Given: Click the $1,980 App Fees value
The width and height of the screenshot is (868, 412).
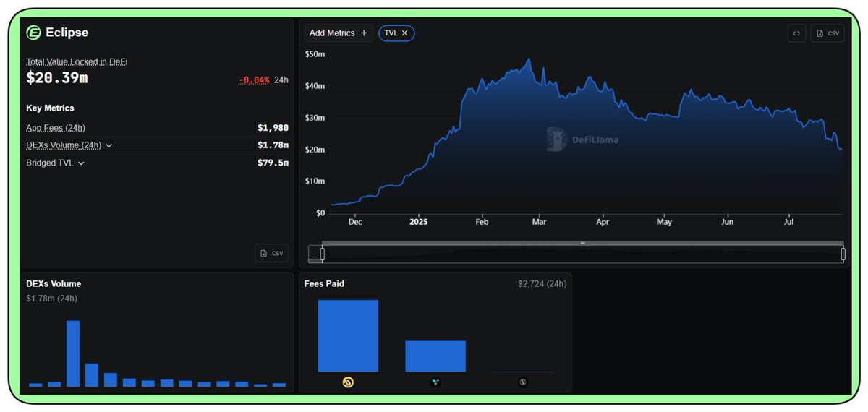Looking at the screenshot, I should [x=273, y=128].
